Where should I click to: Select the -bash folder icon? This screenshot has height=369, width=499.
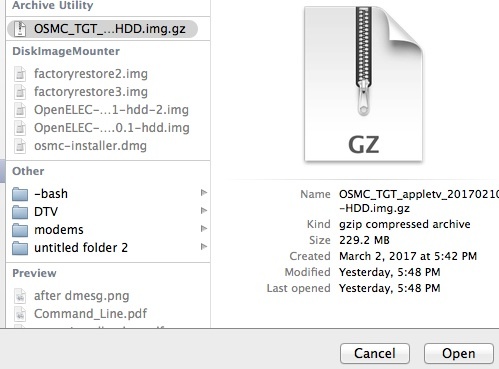[20, 194]
